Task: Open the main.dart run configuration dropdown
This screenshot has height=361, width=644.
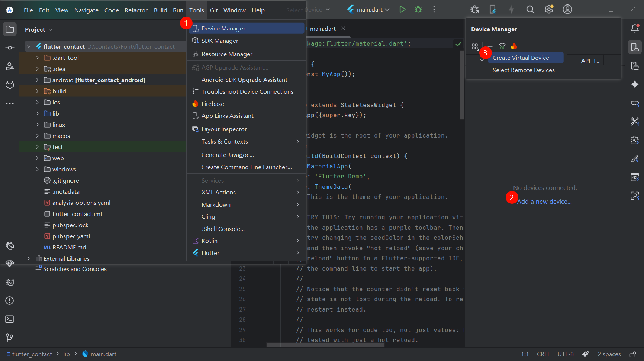Action: click(x=368, y=10)
